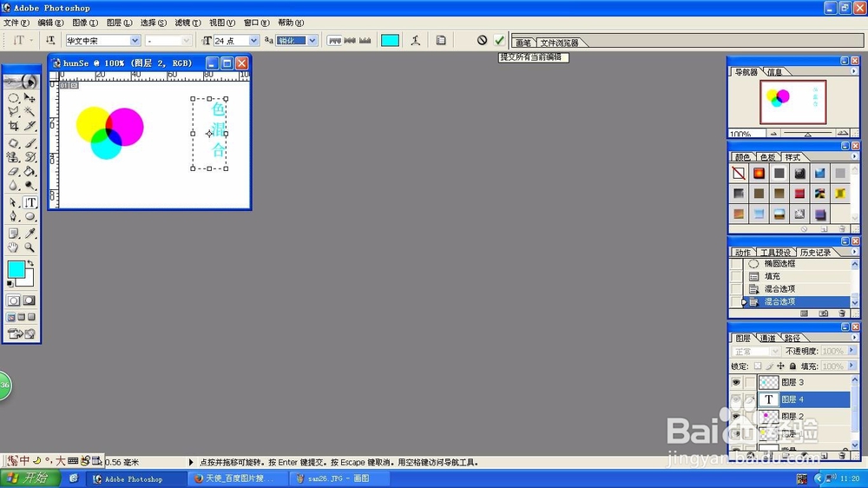Select the Eraser tool
The height and width of the screenshot is (488, 868).
pyautogui.click(x=13, y=172)
